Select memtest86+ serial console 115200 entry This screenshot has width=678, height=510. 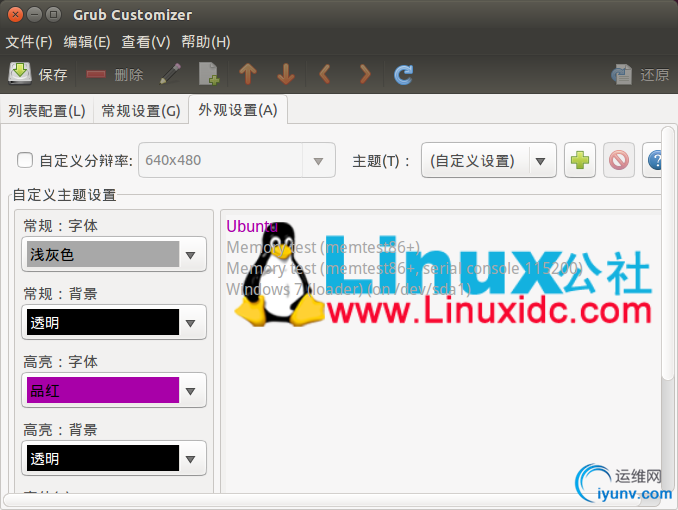(404, 269)
